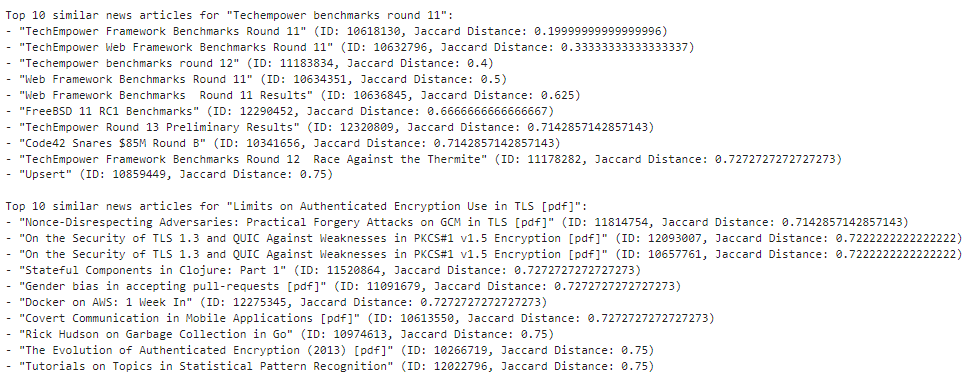Select the "TechEmpower Framework Benchmarks Round 11" line

click(x=336, y=31)
